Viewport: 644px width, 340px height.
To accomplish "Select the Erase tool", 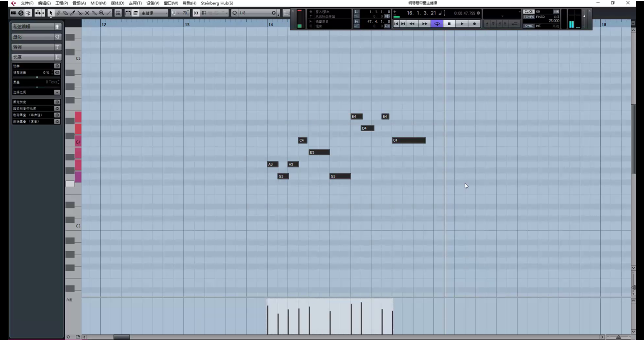I will [x=65, y=13].
